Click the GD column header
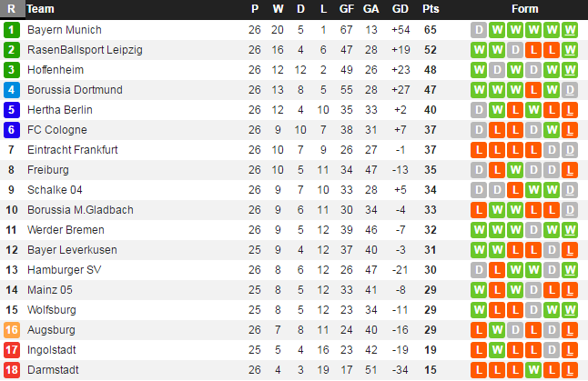This screenshot has width=588, height=381. (x=400, y=9)
